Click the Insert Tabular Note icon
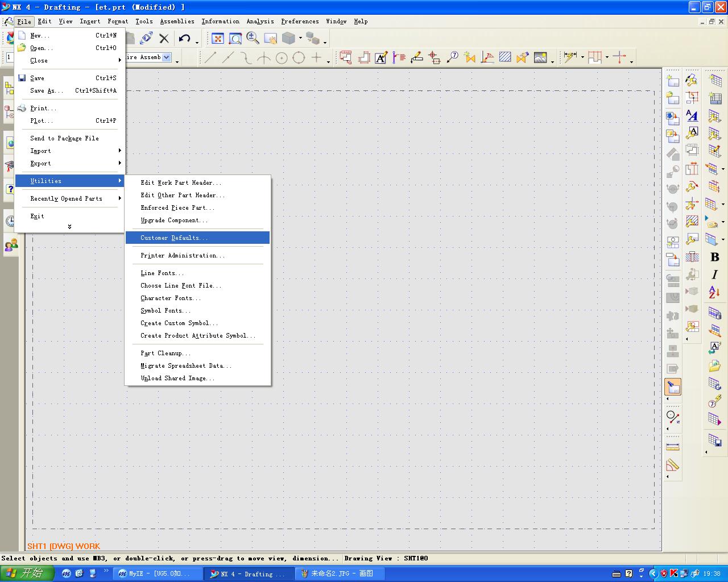 click(715, 81)
